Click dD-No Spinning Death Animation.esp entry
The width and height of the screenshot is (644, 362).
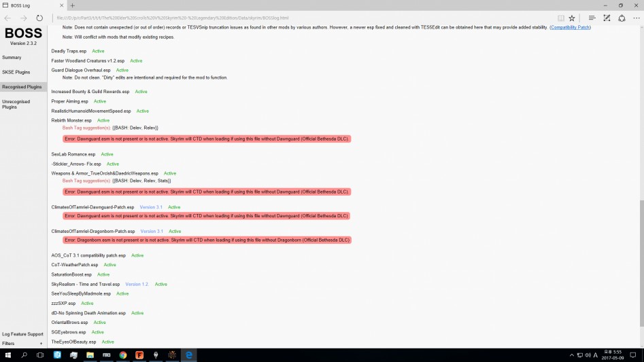[x=88, y=313]
